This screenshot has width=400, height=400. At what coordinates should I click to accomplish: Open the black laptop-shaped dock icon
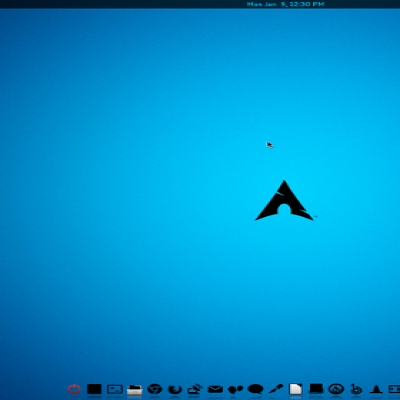coord(316,389)
